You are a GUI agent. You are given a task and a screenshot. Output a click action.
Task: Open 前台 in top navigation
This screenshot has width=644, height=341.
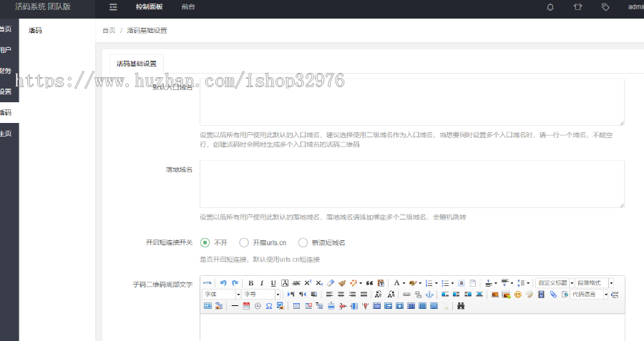coord(188,7)
